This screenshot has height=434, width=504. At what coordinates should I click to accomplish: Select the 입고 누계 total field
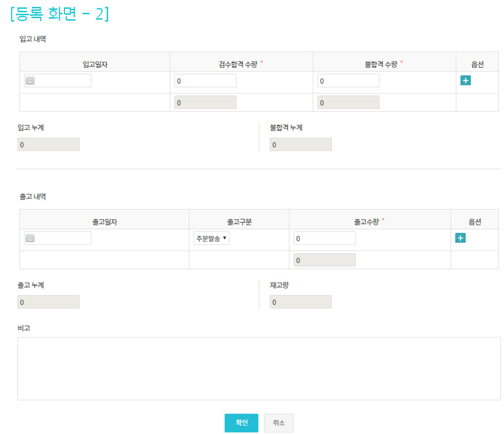pos(48,145)
